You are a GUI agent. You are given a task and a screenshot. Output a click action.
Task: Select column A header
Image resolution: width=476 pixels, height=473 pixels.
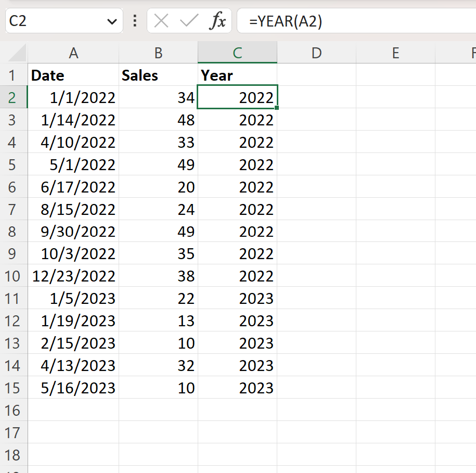tap(73, 53)
